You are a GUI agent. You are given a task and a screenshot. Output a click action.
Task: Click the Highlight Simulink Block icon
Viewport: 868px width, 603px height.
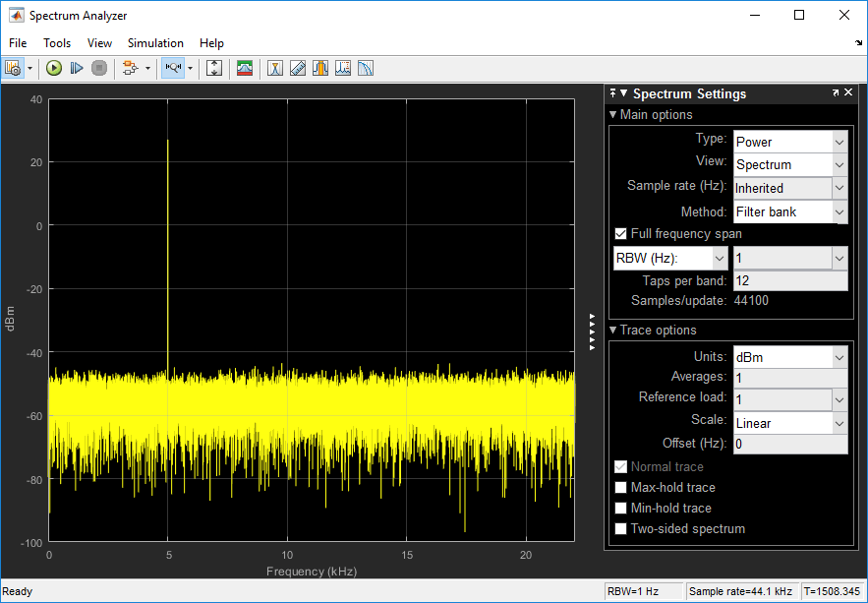(130, 68)
